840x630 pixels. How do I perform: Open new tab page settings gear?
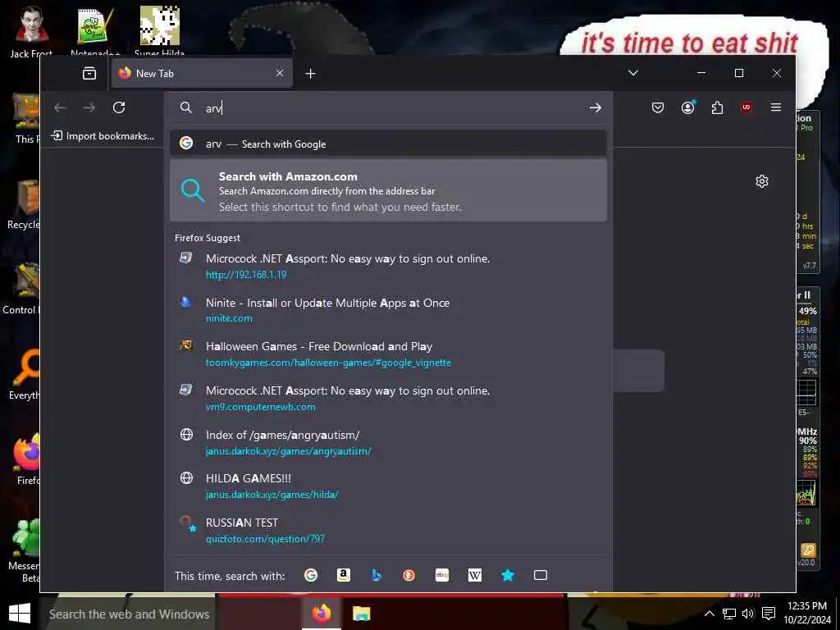[762, 181]
